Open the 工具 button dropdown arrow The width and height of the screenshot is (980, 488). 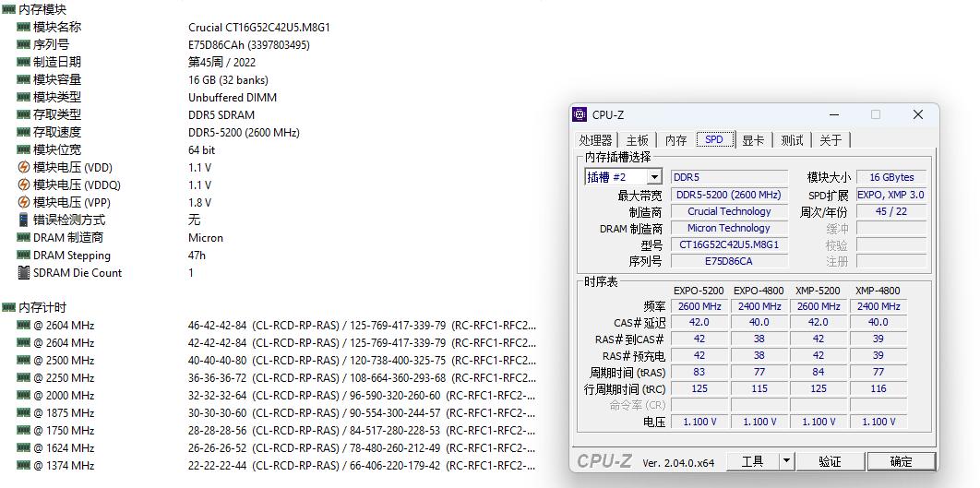[786, 462]
